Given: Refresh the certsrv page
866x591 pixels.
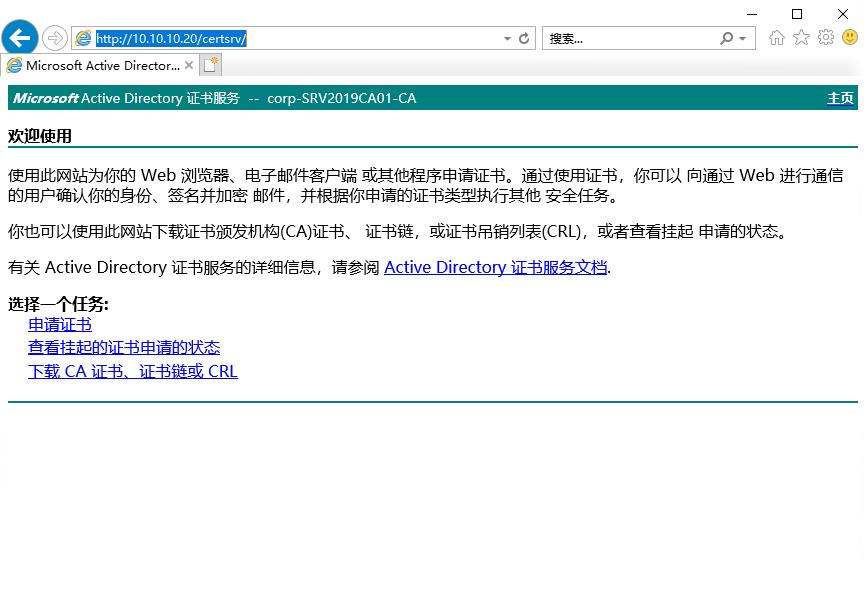Looking at the screenshot, I should pos(522,38).
